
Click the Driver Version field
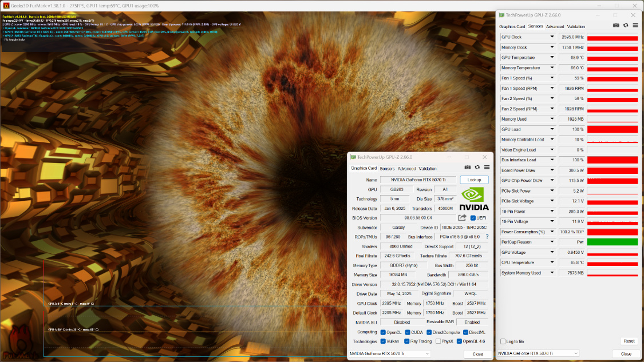434,284
